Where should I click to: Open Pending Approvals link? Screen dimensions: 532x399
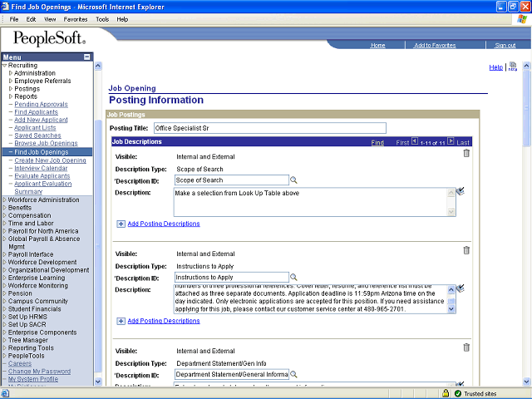tap(41, 104)
